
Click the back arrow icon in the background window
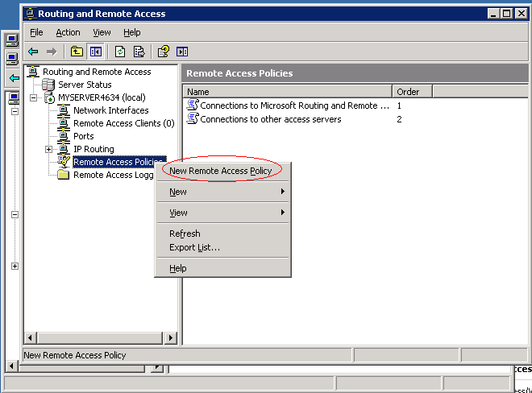click(x=14, y=78)
